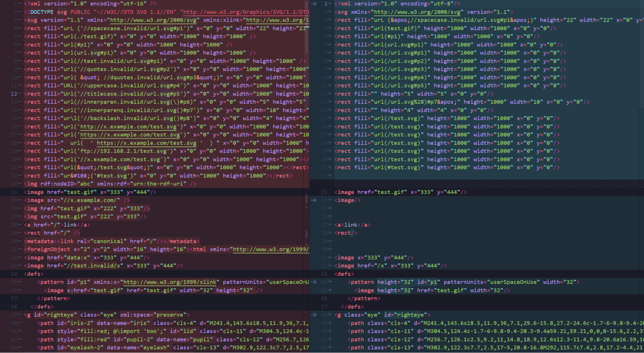
Task: Open https://x.example.com/test.svg link on line 18
Action: coord(146,143)
